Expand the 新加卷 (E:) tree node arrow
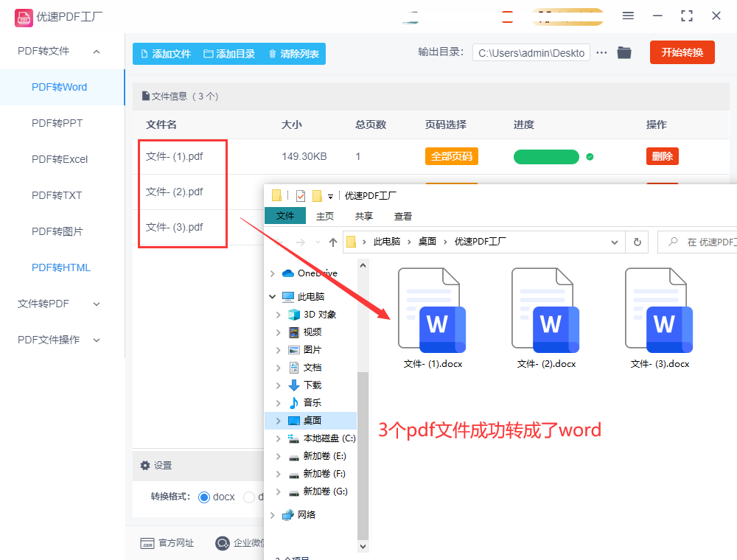This screenshot has height=560, width=737. coord(279,456)
